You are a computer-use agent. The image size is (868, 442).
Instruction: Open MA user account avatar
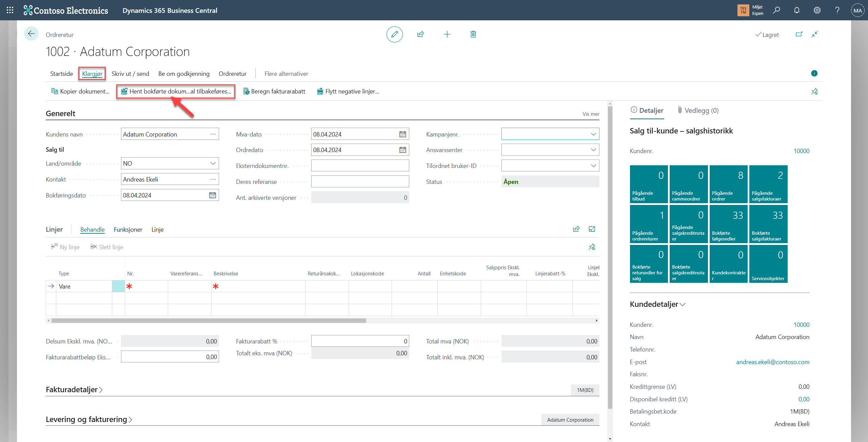858,10
